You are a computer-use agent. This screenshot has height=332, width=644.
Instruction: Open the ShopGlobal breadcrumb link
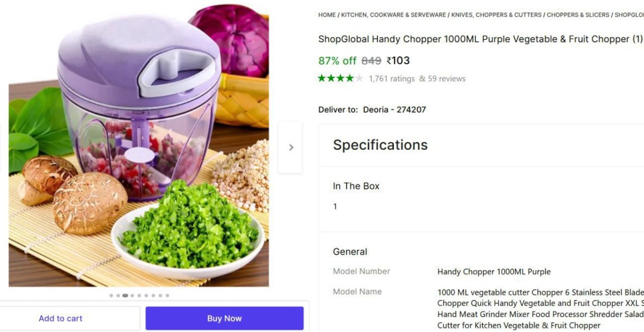tap(629, 15)
